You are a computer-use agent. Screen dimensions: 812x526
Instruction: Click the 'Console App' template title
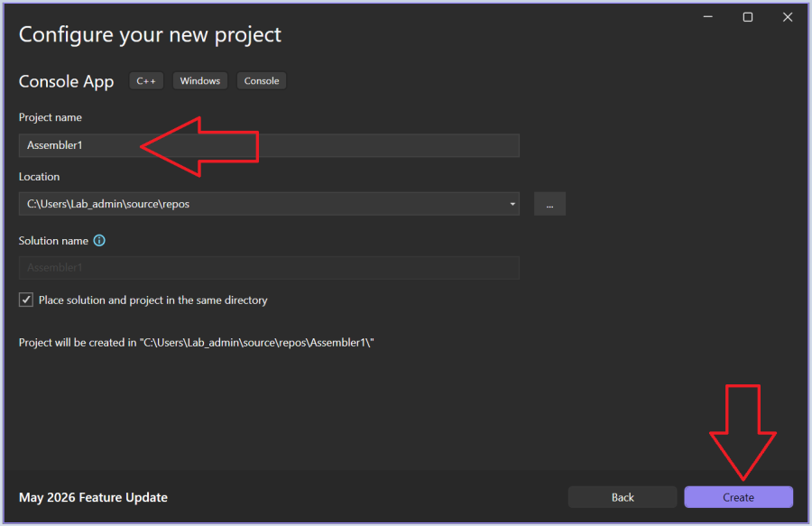(x=66, y=81)
